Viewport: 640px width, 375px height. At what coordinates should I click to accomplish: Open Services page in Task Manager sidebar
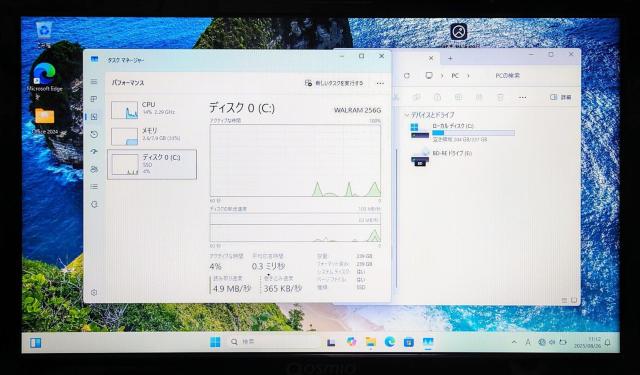[x=94, y=204]
